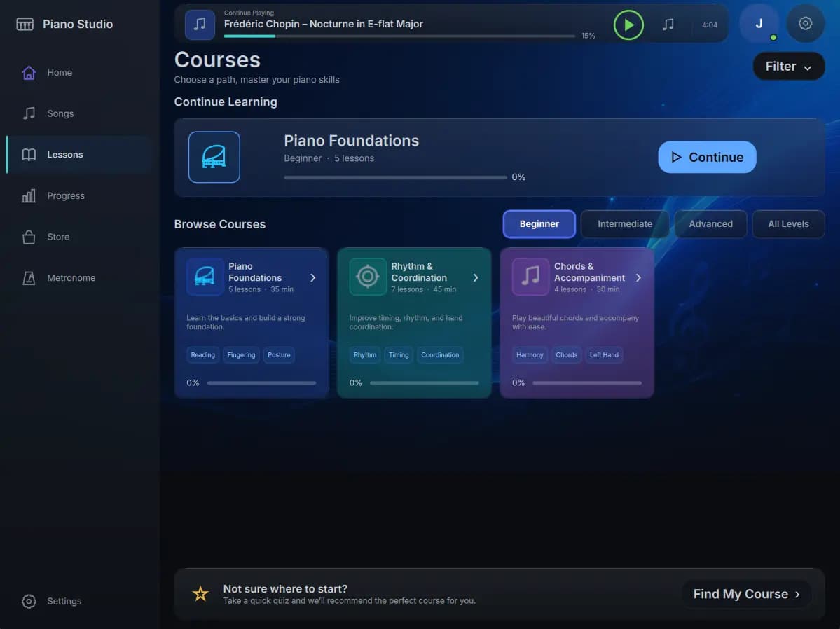The image size is (840, 629).
Task: Click the Browse Courses heading
Action: click(x=220, y=224)
